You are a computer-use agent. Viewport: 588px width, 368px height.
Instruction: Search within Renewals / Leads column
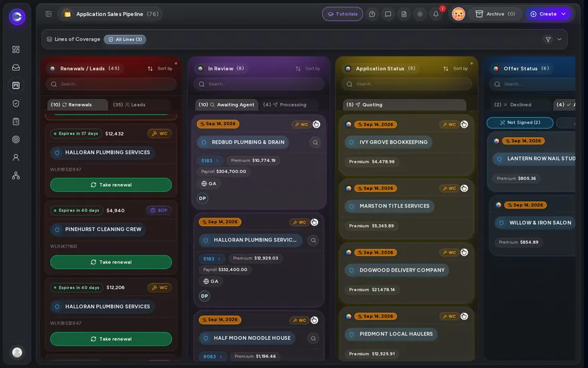111,84
